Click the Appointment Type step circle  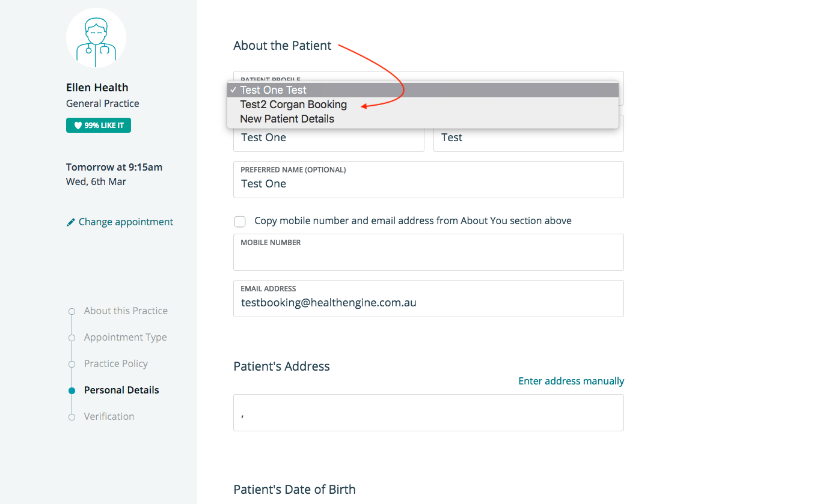pyautogui.click(x=72, y=338)
